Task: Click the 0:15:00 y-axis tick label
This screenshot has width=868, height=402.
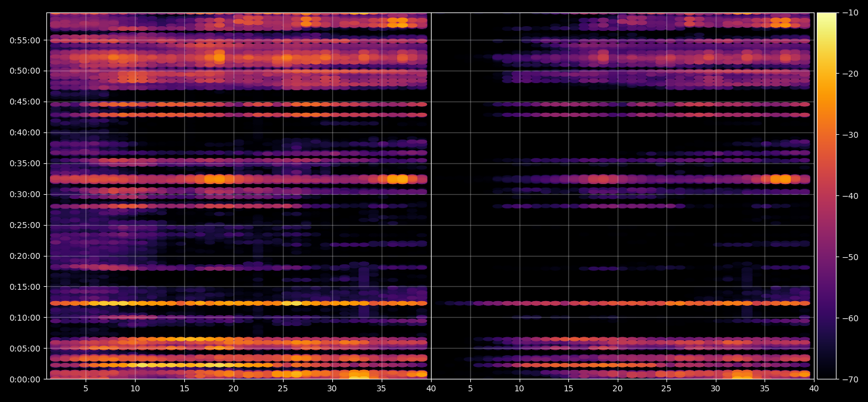Action: 26,287
